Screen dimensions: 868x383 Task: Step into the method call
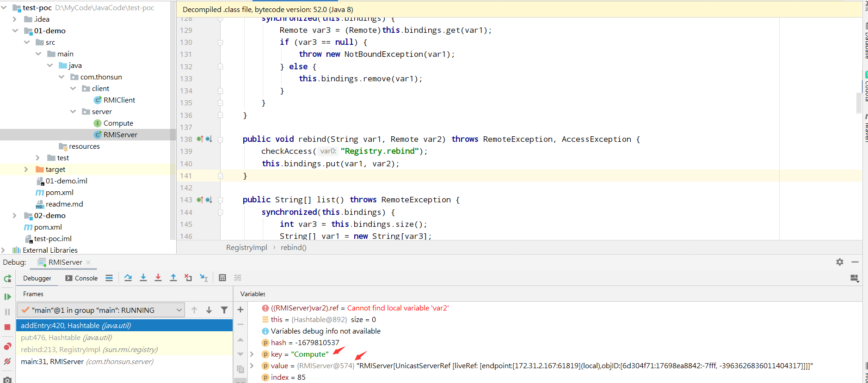pos(143,278)
